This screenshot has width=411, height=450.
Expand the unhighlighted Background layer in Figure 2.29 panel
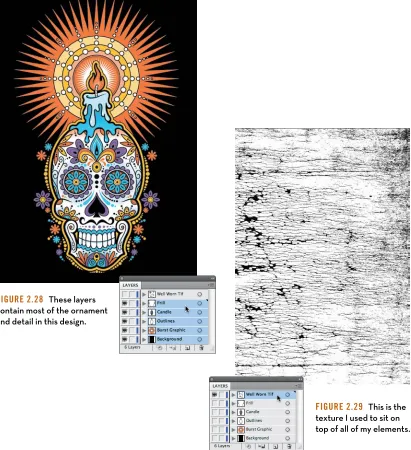(x=233, y=438)
